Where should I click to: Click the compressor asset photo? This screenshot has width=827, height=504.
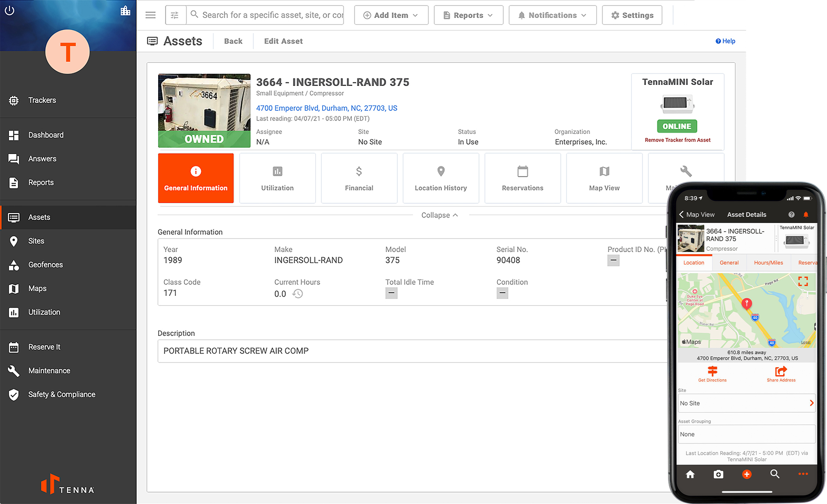[x=204, y=110]
